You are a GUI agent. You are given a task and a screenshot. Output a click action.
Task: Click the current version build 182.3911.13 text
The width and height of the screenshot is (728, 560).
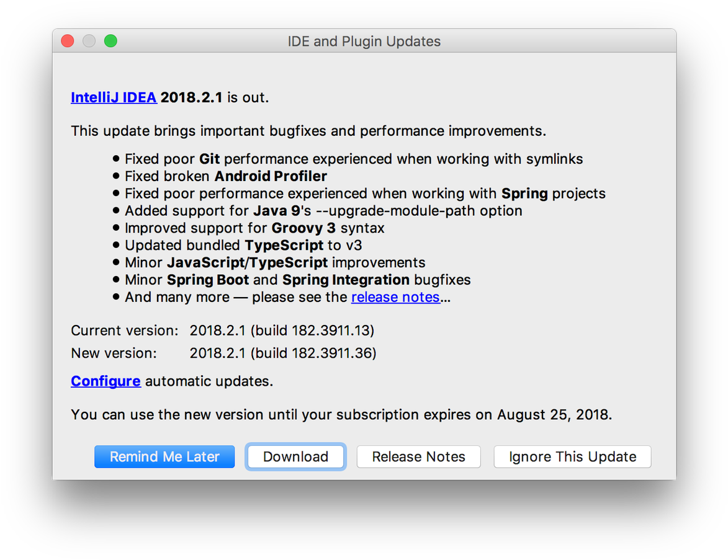pos(282,330)
